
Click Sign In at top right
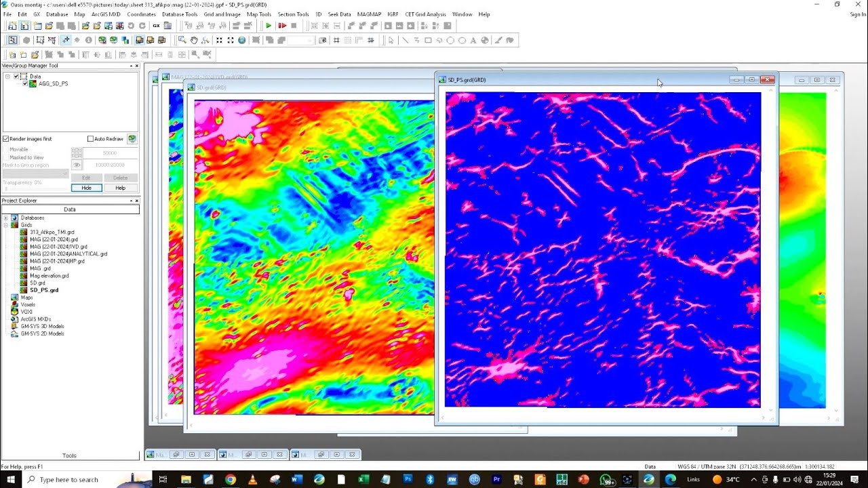coord(858,14)
